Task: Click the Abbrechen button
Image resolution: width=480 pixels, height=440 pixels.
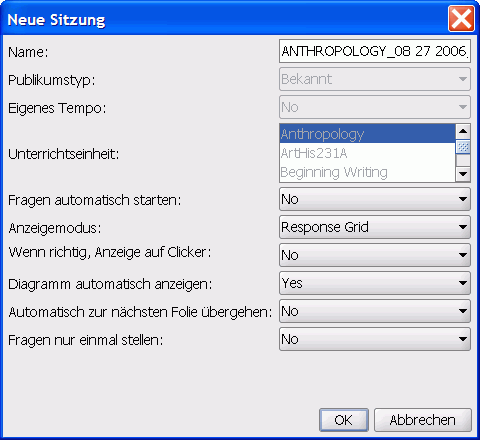Action: [423, 420]
